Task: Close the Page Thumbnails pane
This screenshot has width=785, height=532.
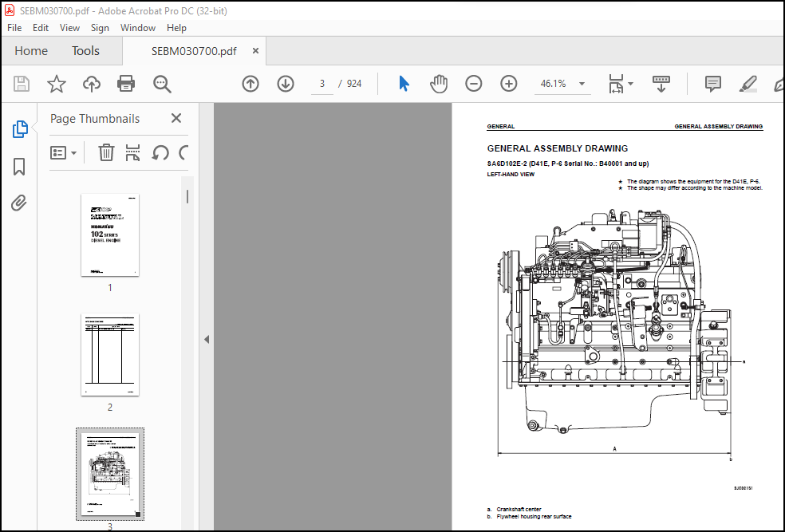Action: (176, 118)
